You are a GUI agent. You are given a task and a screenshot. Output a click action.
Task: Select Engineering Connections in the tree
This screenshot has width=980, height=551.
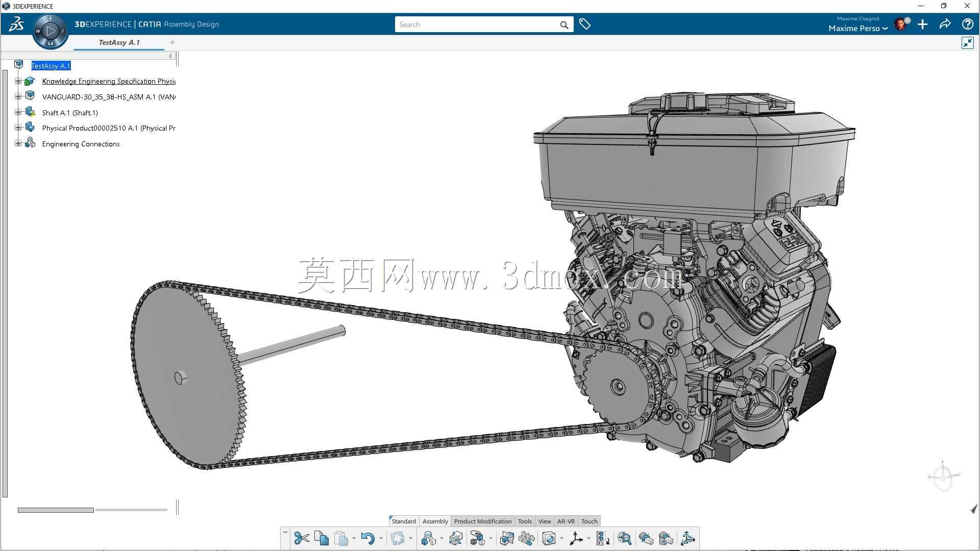tap(81, 144)
